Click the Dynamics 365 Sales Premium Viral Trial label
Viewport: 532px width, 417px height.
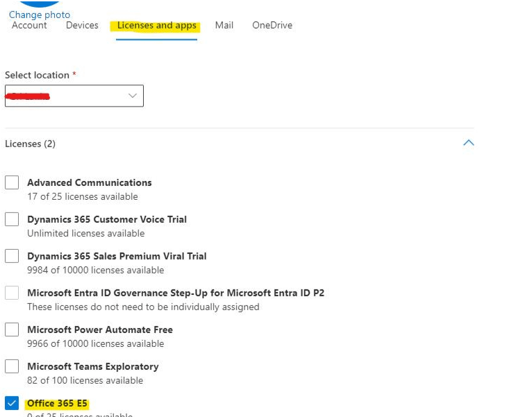click(x=117, y=256)
